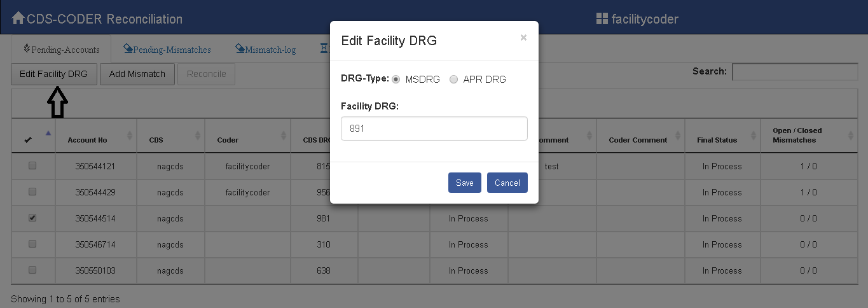Click Cancel in Edit Facility DRG dialog

click(x=507, y=183)
